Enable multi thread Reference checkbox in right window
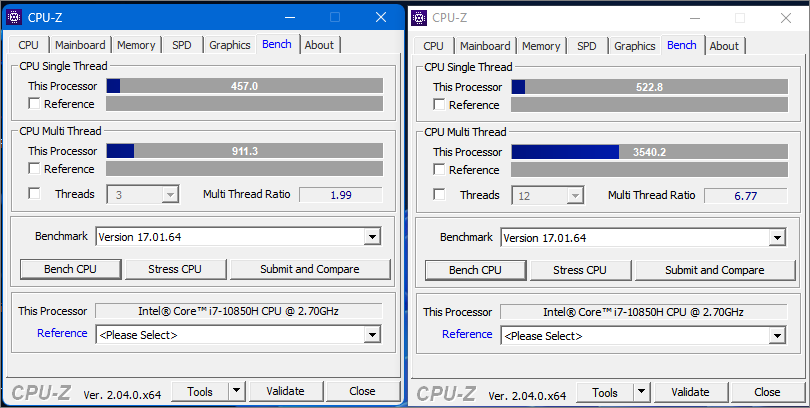This screenshot has height=408, width=810. coord(439,170)
